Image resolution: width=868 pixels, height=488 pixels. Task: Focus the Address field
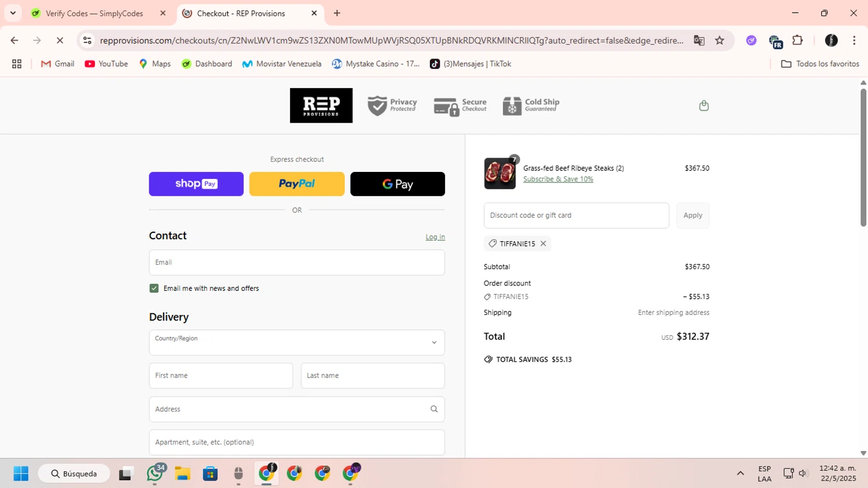pyautogui.click(x=297, y=409)
